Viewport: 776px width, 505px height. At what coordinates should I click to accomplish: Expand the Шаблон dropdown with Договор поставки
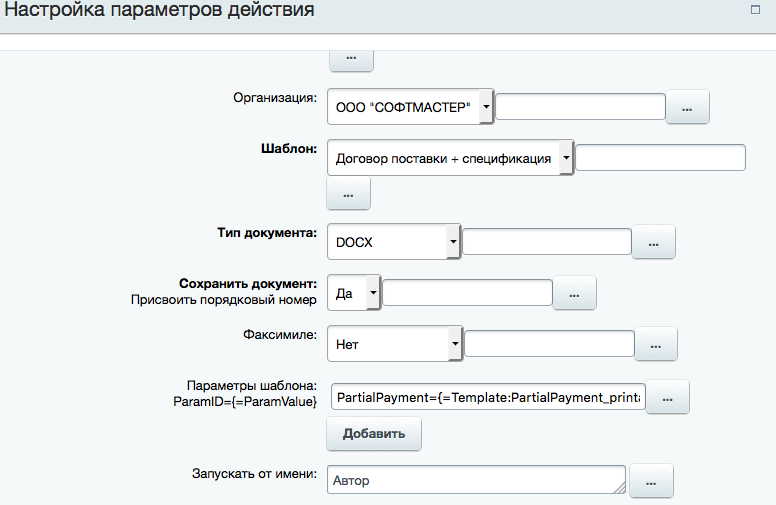[450, 158]
